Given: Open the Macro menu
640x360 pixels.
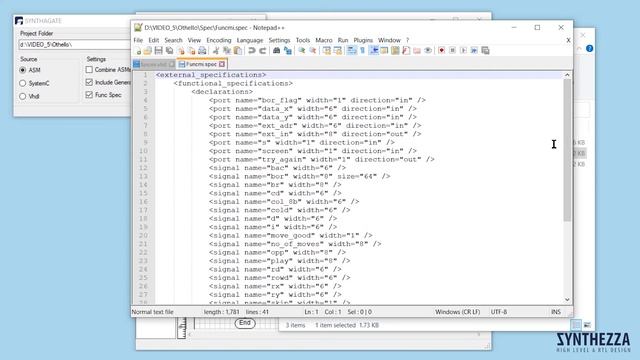Looking at the screenshot, I should click(324, 40).
